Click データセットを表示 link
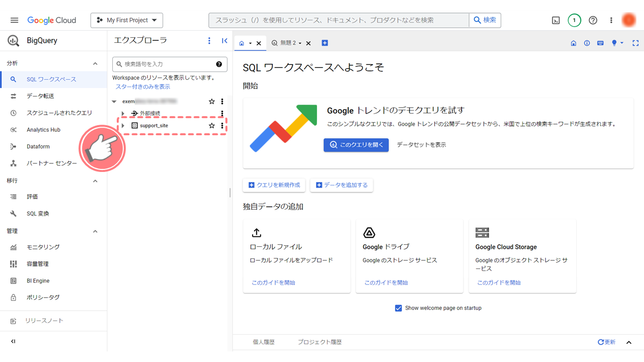Image resolution: width=644 pixels, height=362 pixels. click(x=421, y=145)
